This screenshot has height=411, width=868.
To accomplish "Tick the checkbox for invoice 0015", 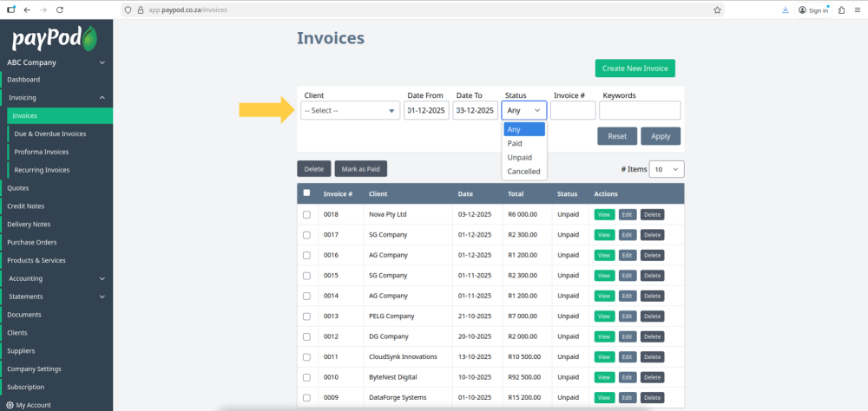I will [x=306, y=276].
